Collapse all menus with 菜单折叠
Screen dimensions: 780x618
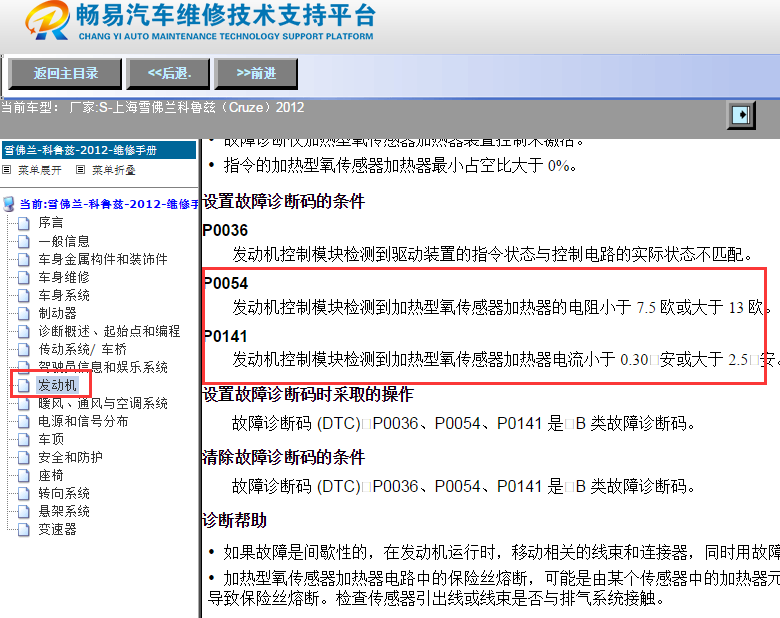(113, 170)
